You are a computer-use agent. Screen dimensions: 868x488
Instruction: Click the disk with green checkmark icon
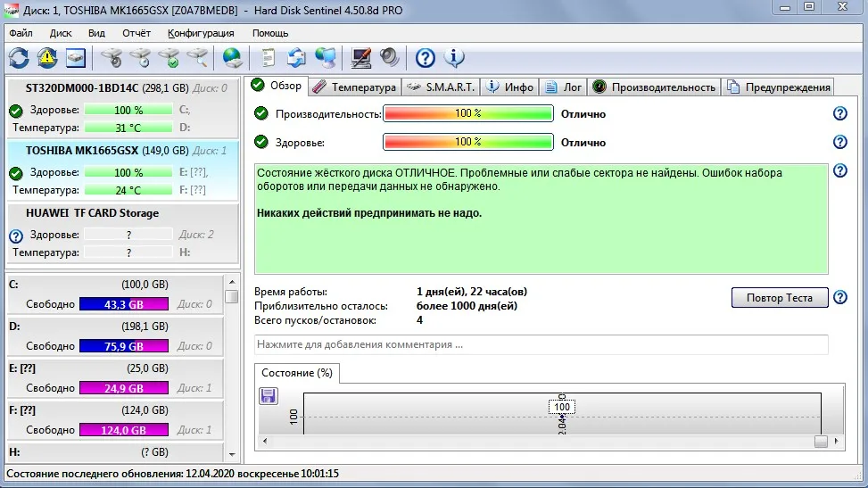tap(169, 58)
